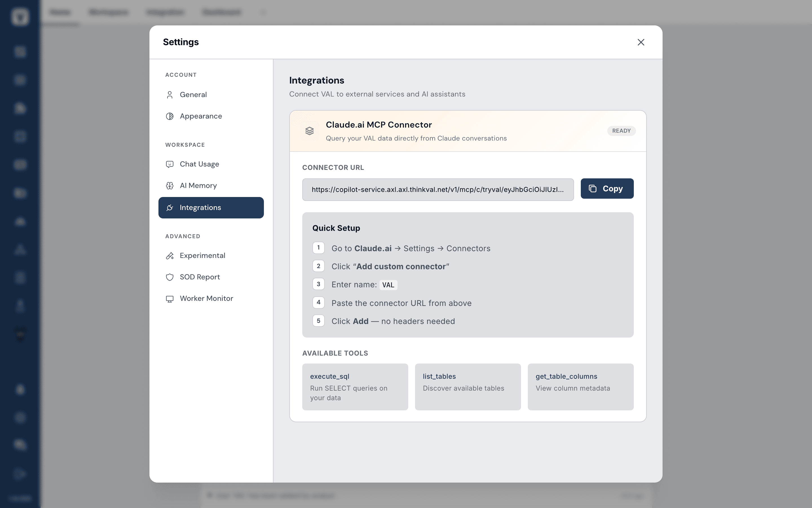Viewport: 812px width, 508px height.
Task: Click the Claude.ai MCP Connector title
Action: coord(379,125)
